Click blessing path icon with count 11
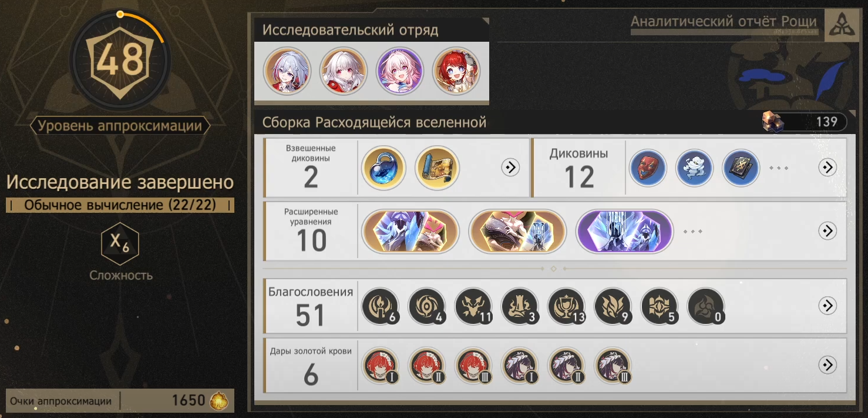 473,306
